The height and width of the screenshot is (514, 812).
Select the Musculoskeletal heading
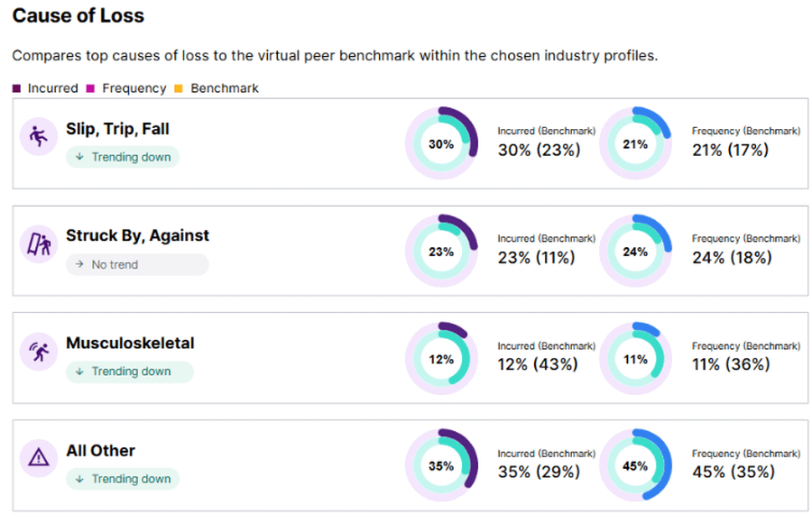click(x=130, y=344)
